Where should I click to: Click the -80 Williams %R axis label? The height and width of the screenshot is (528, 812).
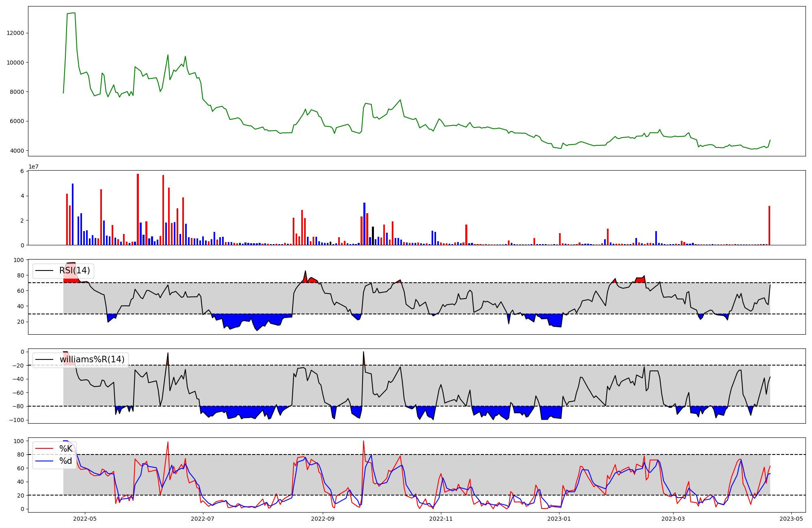(17, 406)
